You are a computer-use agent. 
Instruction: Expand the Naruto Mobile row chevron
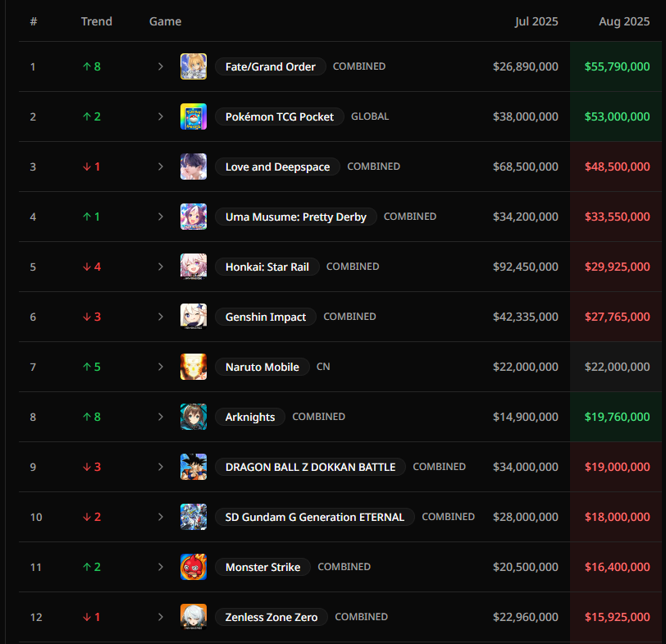point(161,367)
